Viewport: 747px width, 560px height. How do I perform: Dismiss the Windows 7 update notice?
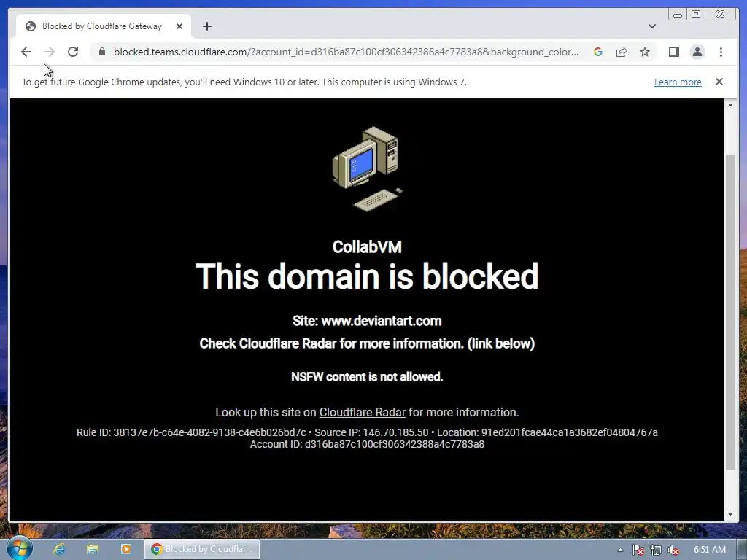click(719, 82)
